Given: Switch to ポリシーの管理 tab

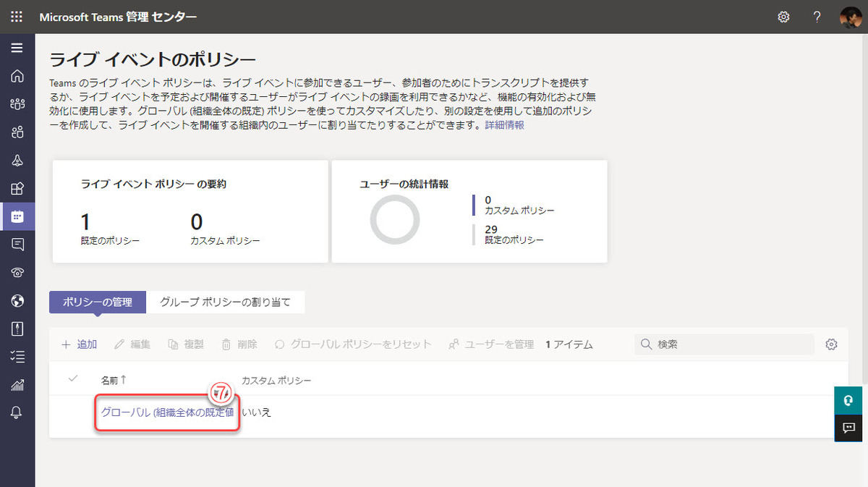Looking at the screenshot, I should (98, 302).
